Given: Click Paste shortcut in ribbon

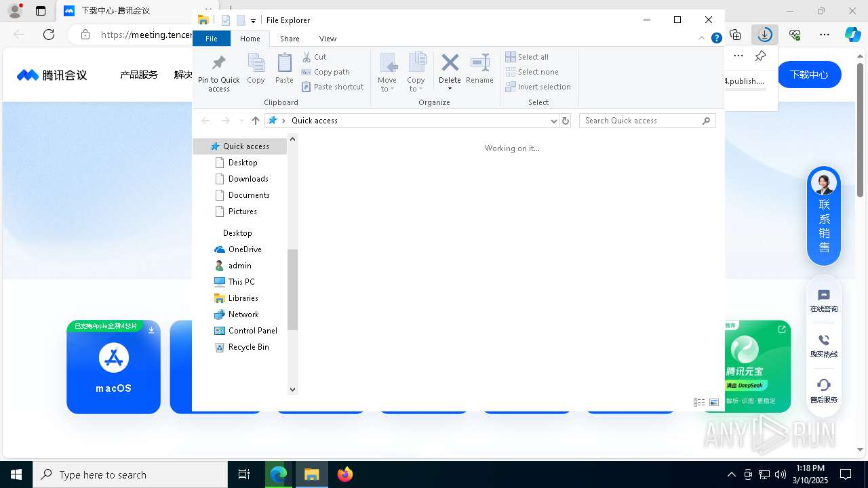Looking at the screenshot, I should coord(332,87).
